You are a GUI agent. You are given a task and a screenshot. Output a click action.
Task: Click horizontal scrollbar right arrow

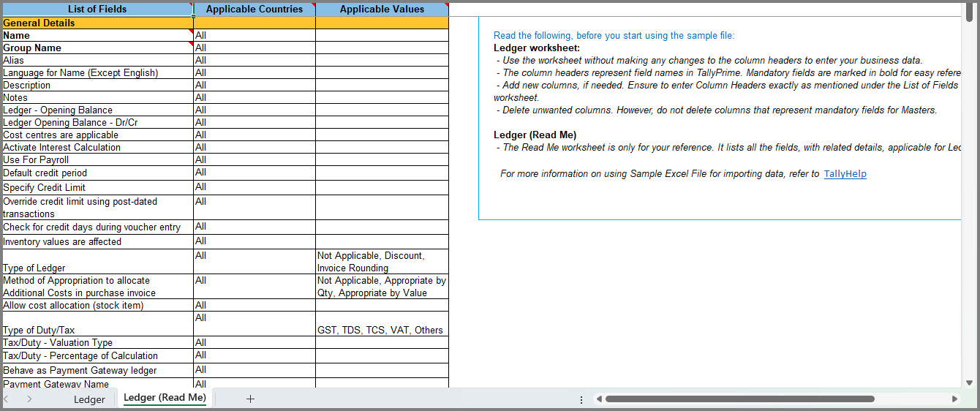pyautogui.click(x=954, y=399)
